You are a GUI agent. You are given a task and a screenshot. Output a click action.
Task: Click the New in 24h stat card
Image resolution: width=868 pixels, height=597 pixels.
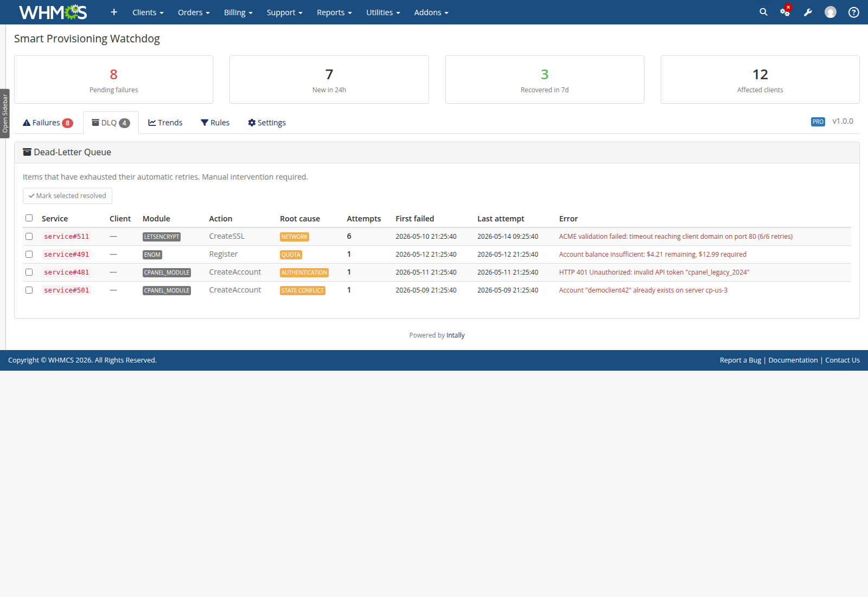(329, 79)
